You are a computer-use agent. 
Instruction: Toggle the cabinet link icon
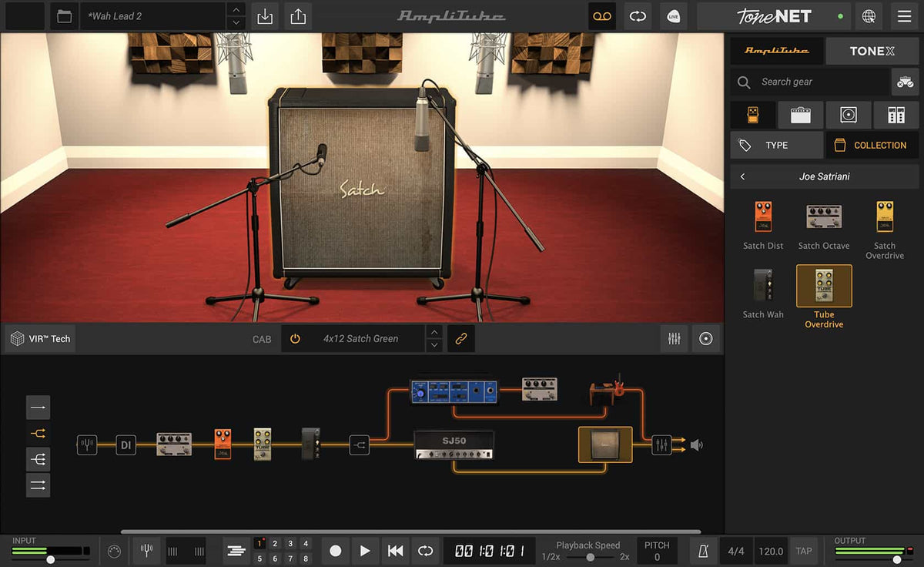[461, 339]
